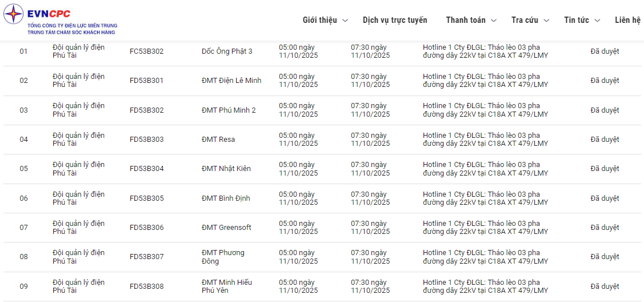Open the Giới thiệu menu label

(x=319, y=20)
